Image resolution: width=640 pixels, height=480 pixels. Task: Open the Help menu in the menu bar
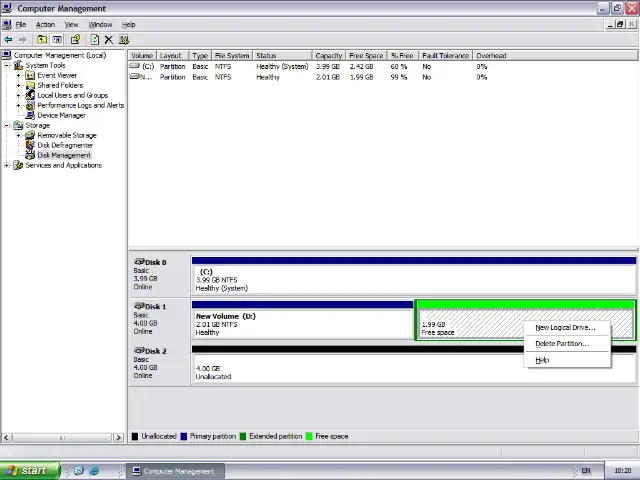[129, 24]
